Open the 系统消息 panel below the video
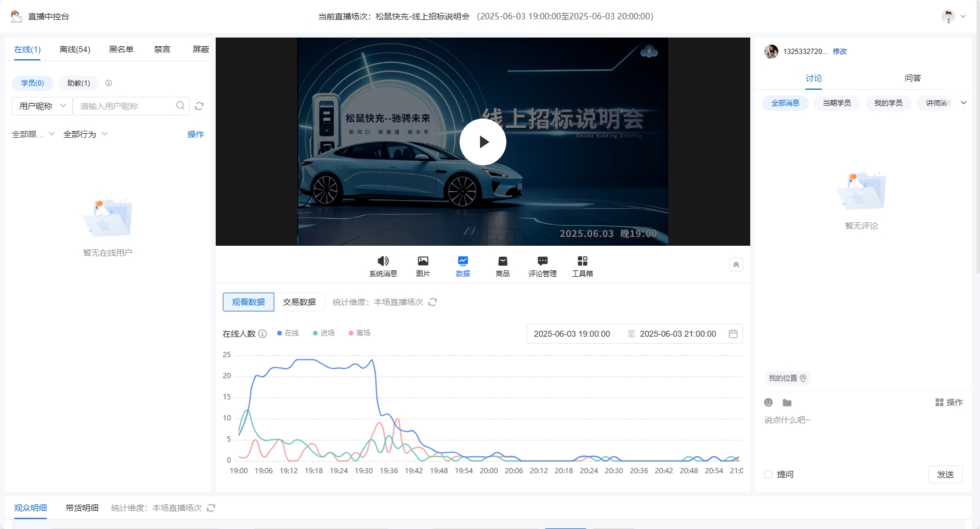The image size is (980, 529). (383, 266)
